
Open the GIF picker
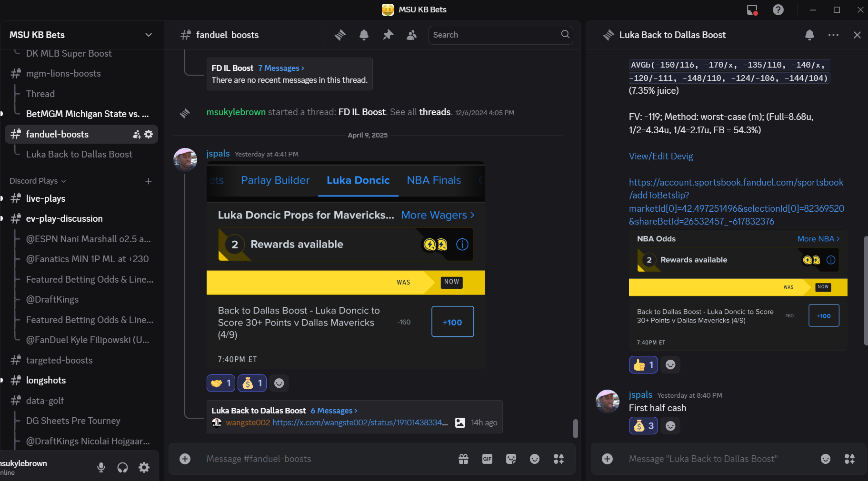[487, 459]
